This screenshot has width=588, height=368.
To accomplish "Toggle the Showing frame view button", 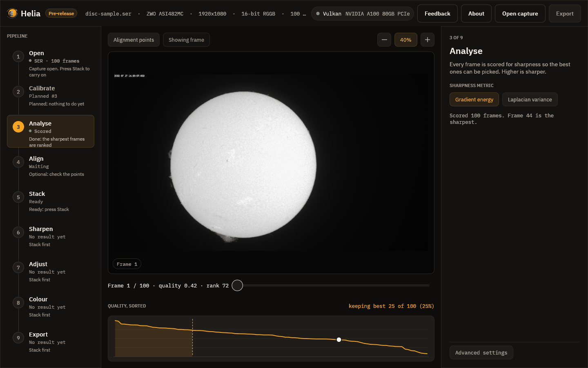I will pos(186,40).
